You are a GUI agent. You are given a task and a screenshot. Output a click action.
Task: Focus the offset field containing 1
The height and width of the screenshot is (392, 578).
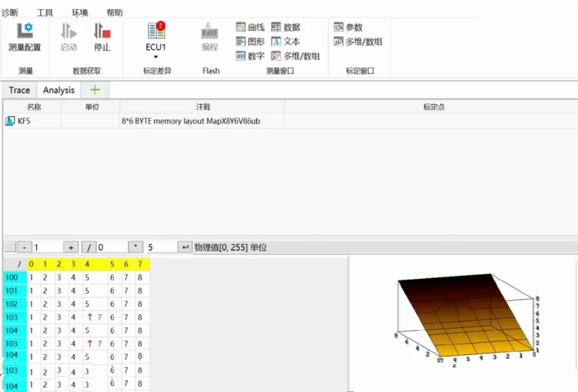48,247
